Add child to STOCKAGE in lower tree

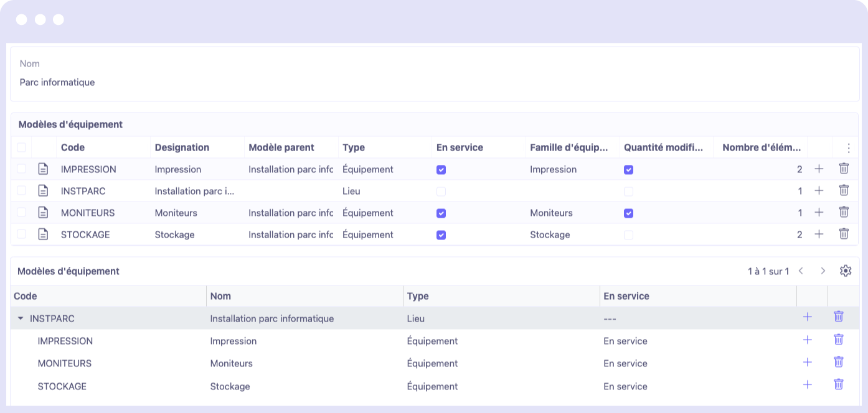click(808, 385)
